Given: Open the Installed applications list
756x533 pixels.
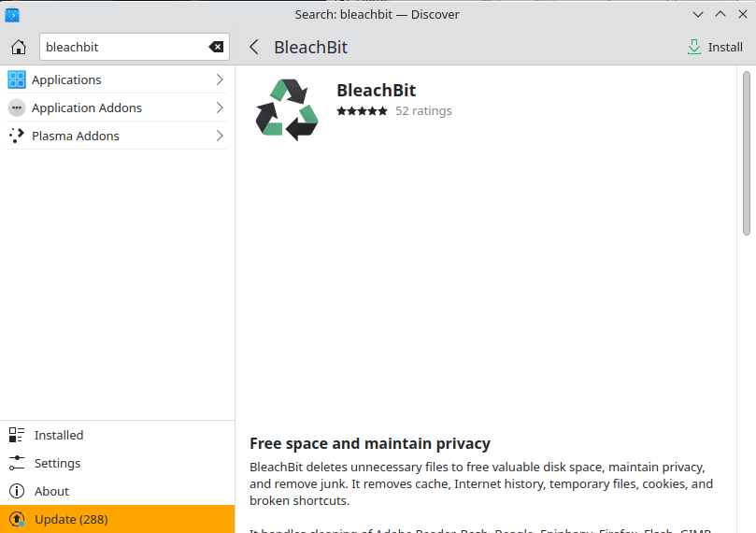Looking at the screenshot, I should click(x=117, y=435).
